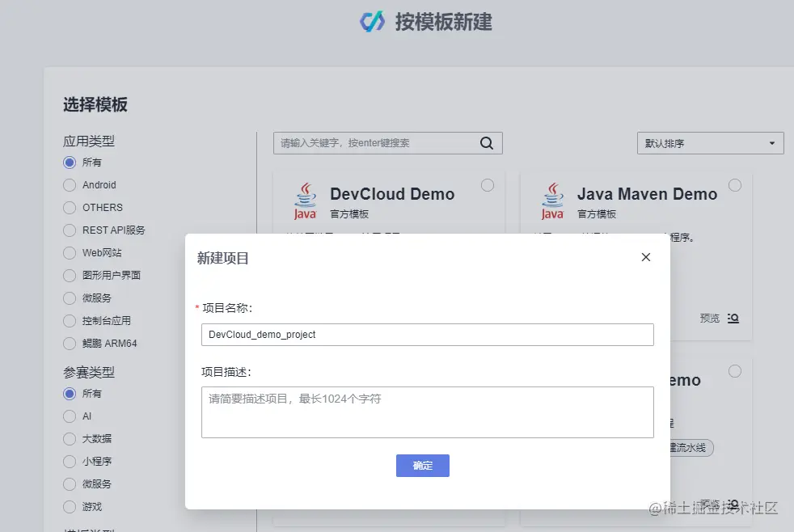This screenshot has height=532, width=794.
Task: Select the Android application type
Action: pyautogui.click(x=70, y=185)
